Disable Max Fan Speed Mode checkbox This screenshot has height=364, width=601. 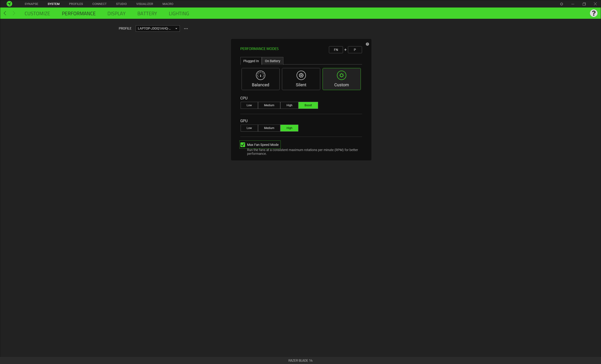point(243,145)
